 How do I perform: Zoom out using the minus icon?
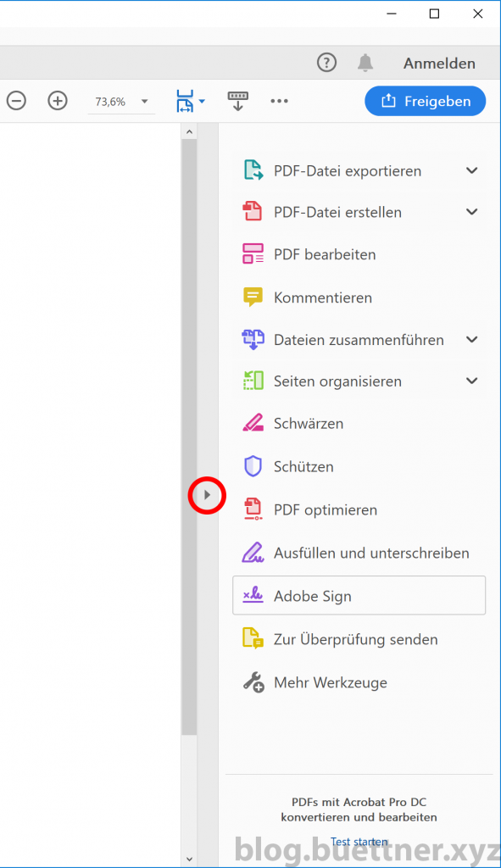tap(16, 101)
